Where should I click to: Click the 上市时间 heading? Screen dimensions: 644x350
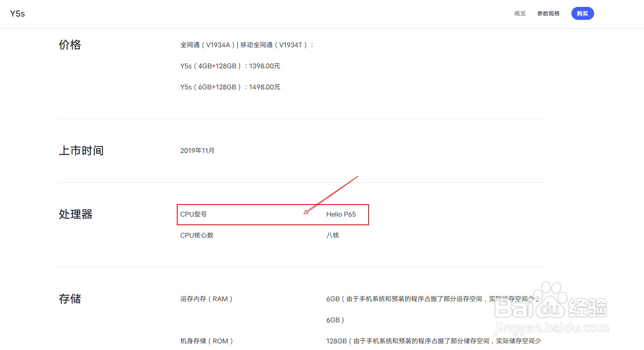click(x=81, y=151)
